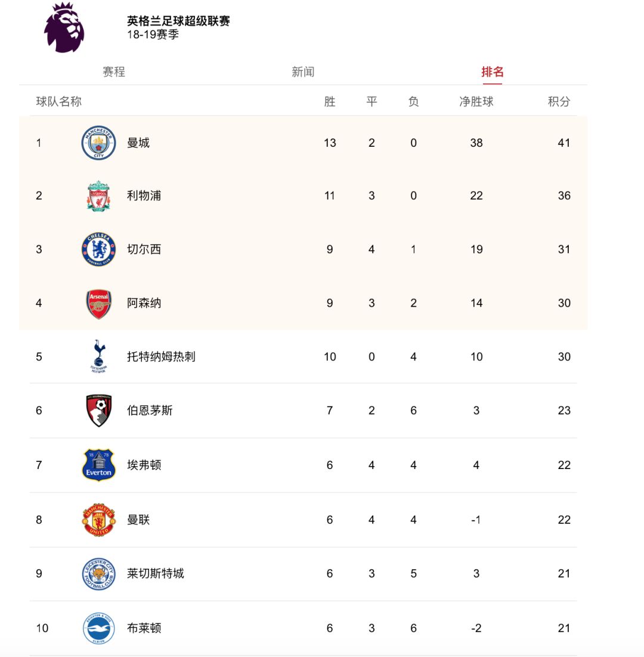
Task: Open the 曼城 team name link
Action: [138, 143]
